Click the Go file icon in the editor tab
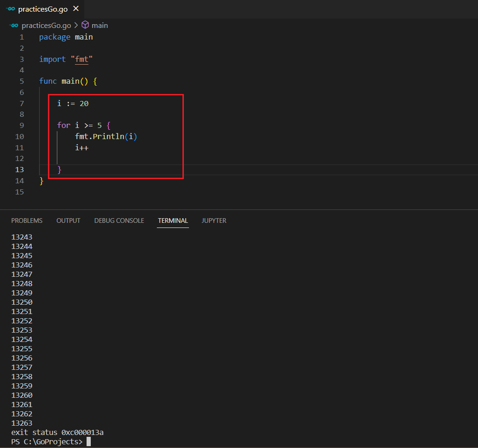 click(11, 9)
